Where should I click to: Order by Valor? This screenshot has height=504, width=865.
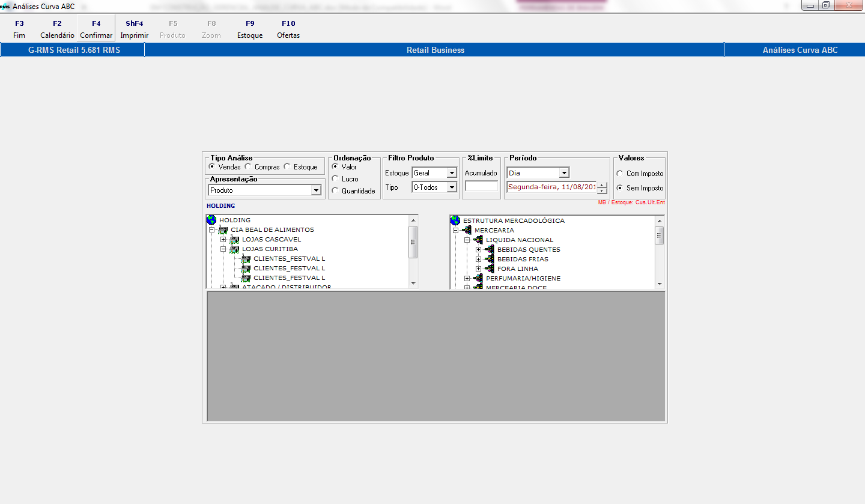tap(335, 166)
